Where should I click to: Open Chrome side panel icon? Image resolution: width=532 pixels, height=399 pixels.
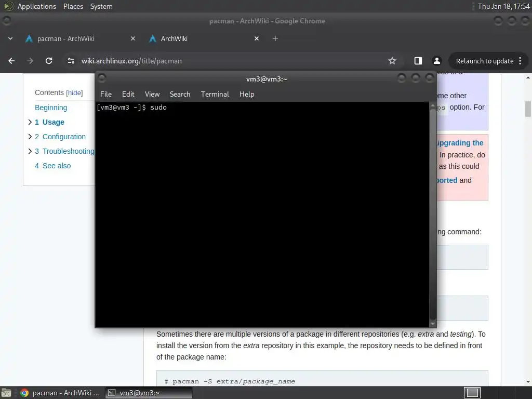pyautogui.click(x=418, y=61)
